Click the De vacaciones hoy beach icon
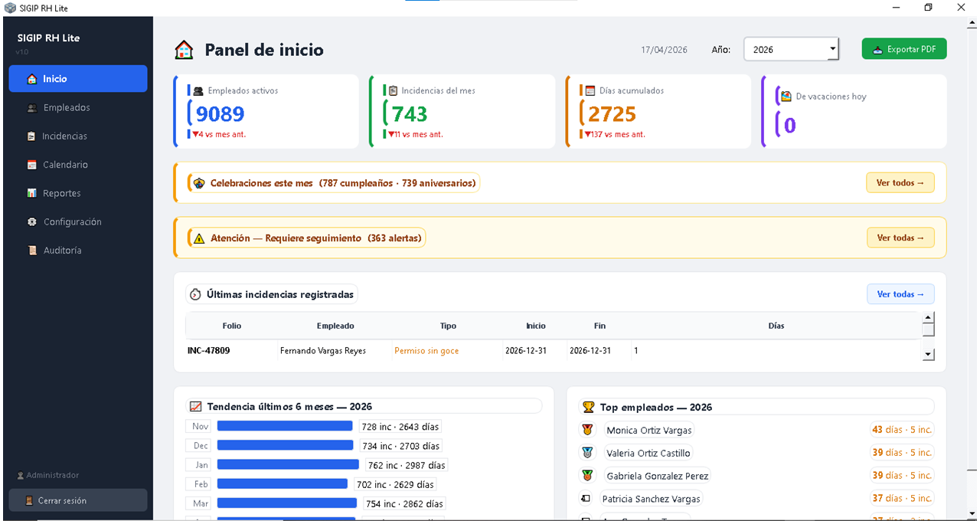Viewport: 980px width, 521px height. (x=786, y=97)
